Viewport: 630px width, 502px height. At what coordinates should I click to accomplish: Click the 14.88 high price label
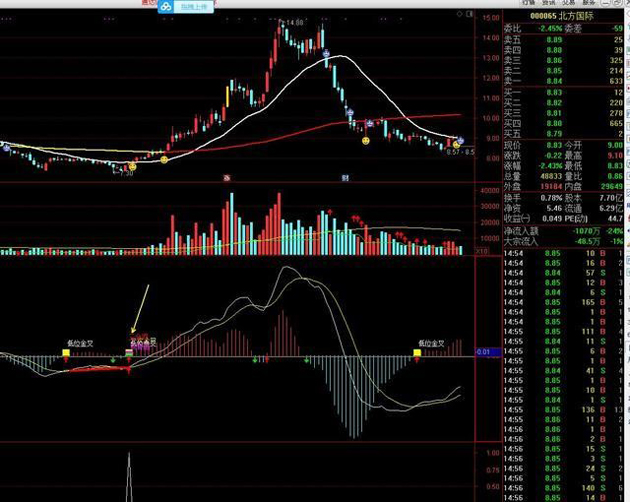pos(295,23)
